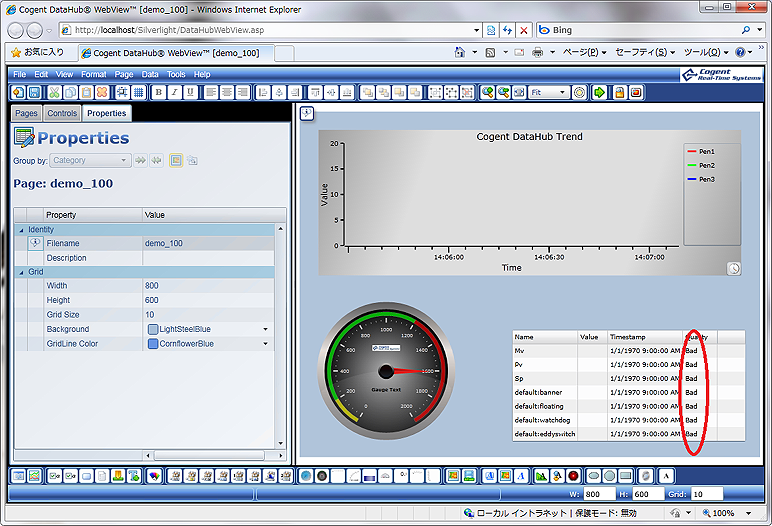The image size is (772, 526).
Task: Open the Edit menu
Action: [x=41, y=74]
